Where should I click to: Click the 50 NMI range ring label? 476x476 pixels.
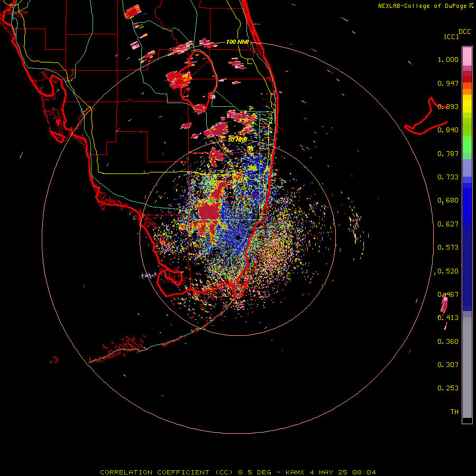237,140
